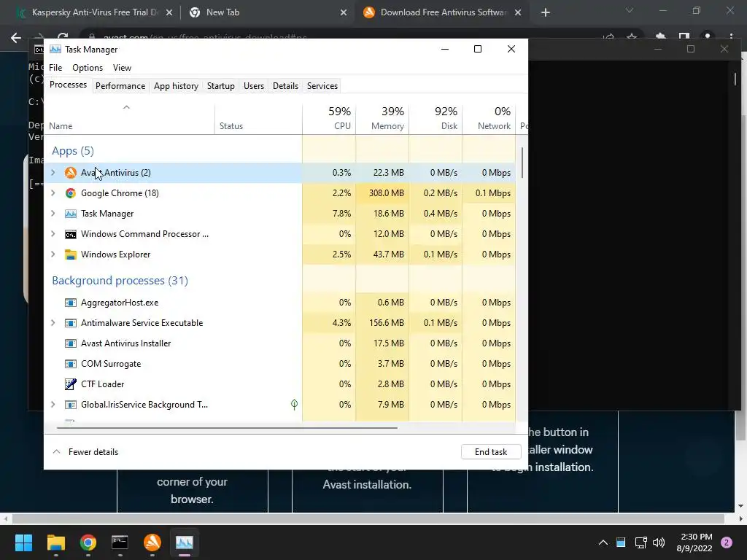The height and width of the screenshot is (560, 747).
Task: Sort processes by CPU column header
Action: tap(329, 119)
